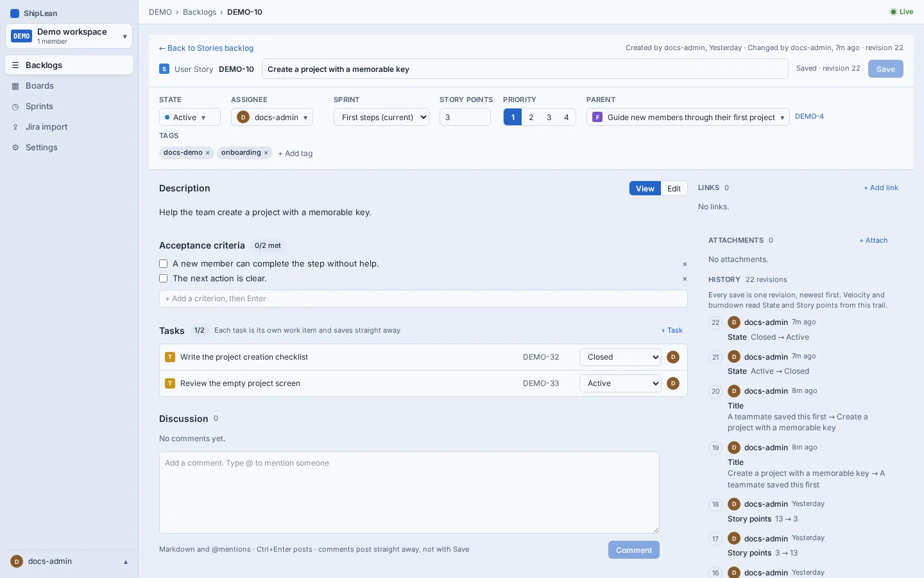This screenshot has width=924, height=578.
Task: Delete criterion 'A new member can complete'
Action: [685, 264]
